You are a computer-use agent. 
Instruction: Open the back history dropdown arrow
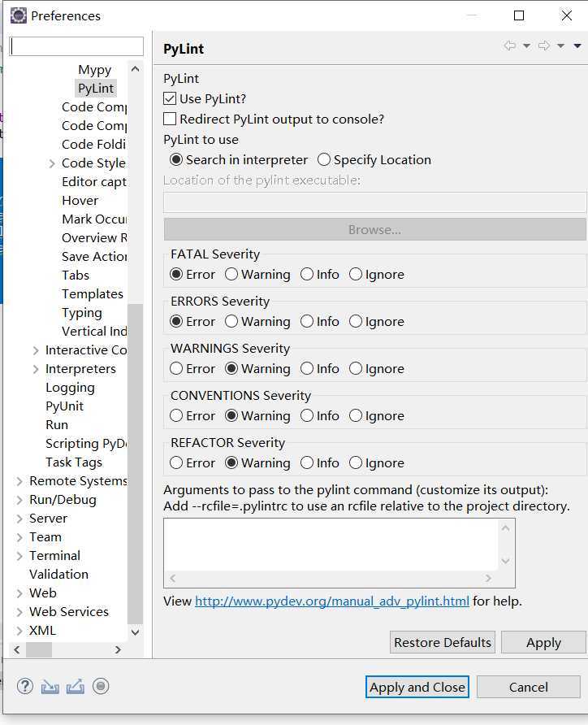click(x=526, y=46)
